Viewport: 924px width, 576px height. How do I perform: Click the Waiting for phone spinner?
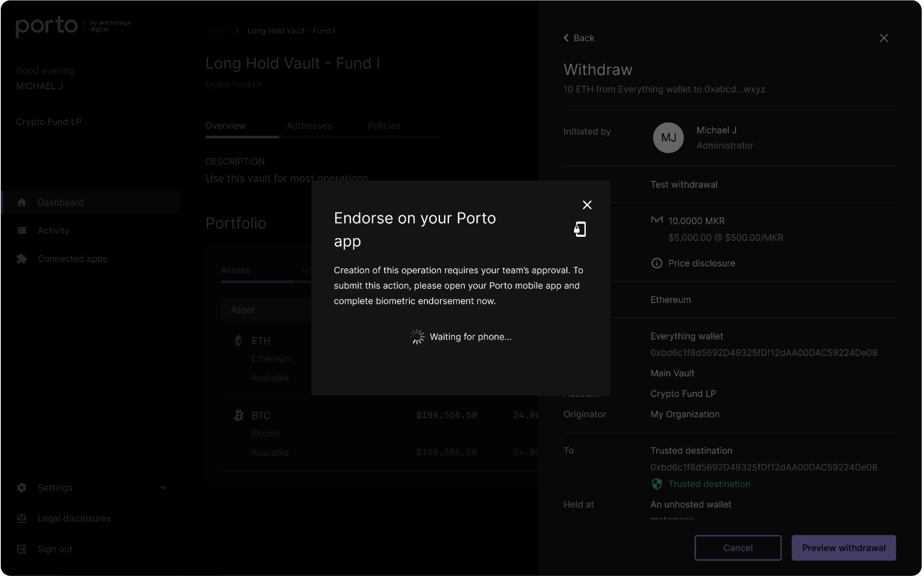(417, 336)
